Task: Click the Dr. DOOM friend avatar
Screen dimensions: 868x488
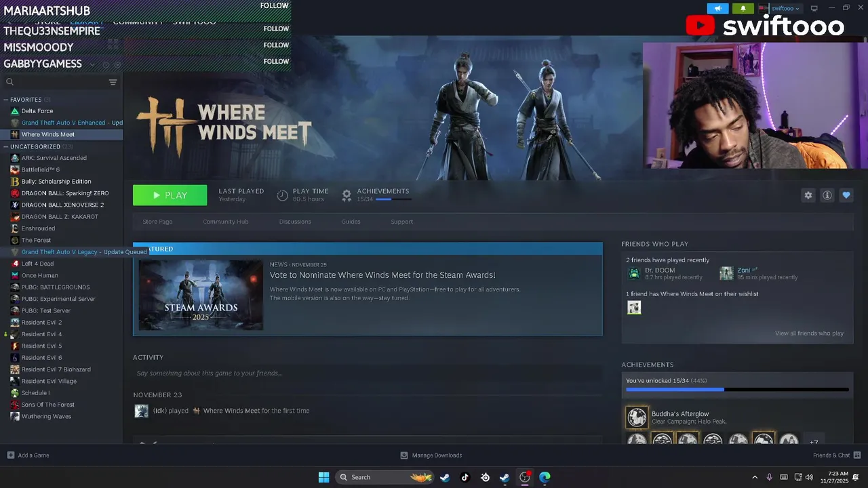Action: (x=634, y=273)
